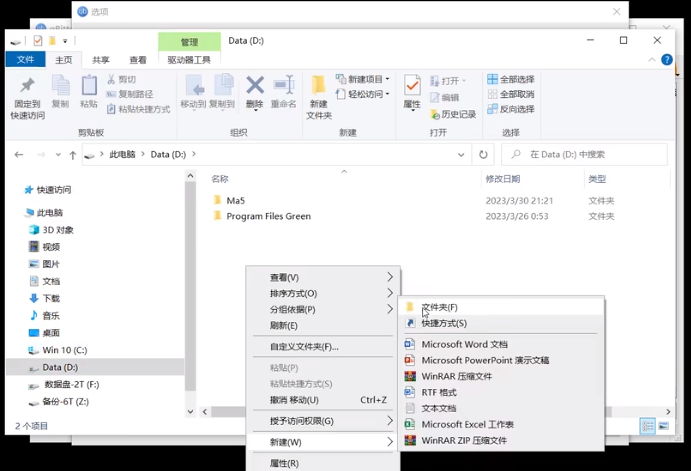Click the Copy to (复制到) icon

pyautogui.click(x=223, y=85)
